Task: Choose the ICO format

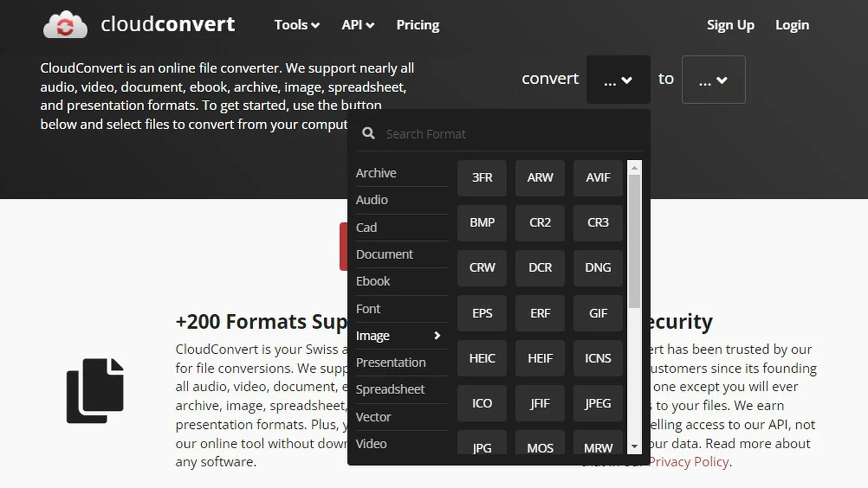Action: click(482, 404)
